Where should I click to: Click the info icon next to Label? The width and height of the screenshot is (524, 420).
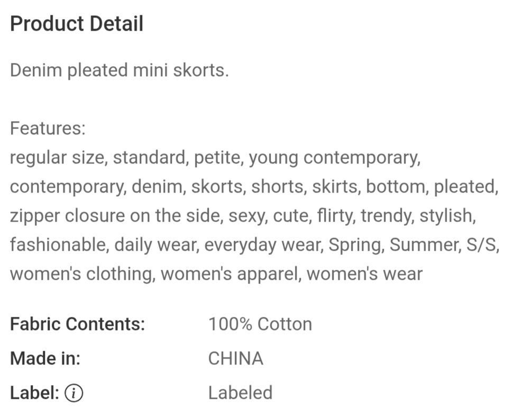point(73,392)
